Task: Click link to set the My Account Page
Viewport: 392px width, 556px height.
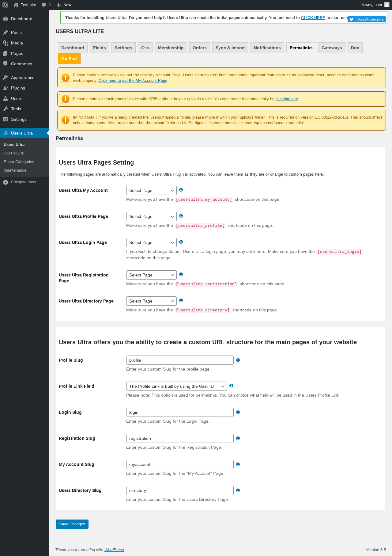Action: point(133,81)
